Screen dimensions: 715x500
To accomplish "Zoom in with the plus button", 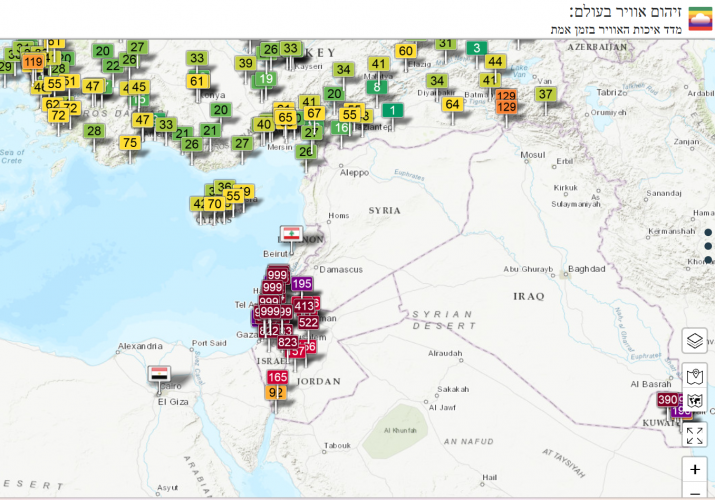I will (695, 469).
